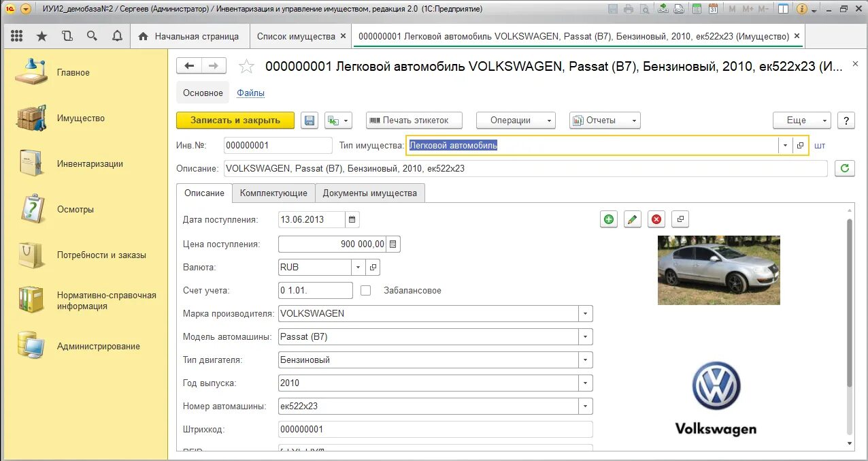This screenshot has height=461, width=868.
Task: Open the Еще dropdown menu
Action: tap(802, 121)
